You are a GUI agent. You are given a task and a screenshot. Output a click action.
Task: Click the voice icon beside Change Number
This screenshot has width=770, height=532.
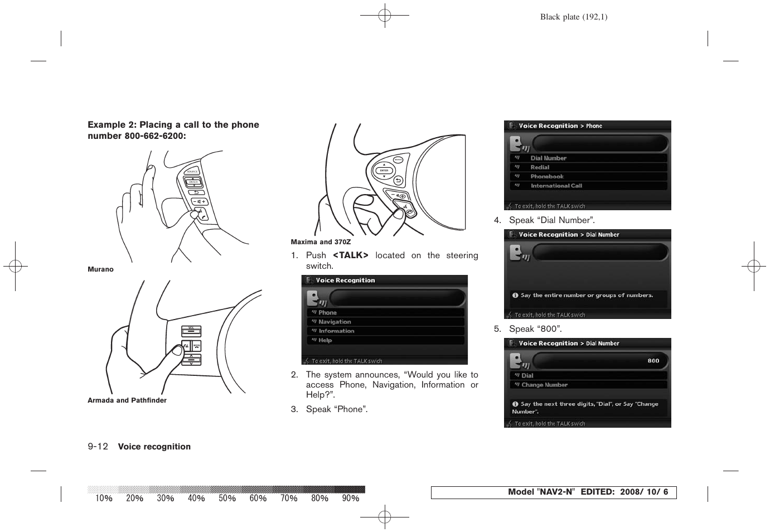point(517,385)
